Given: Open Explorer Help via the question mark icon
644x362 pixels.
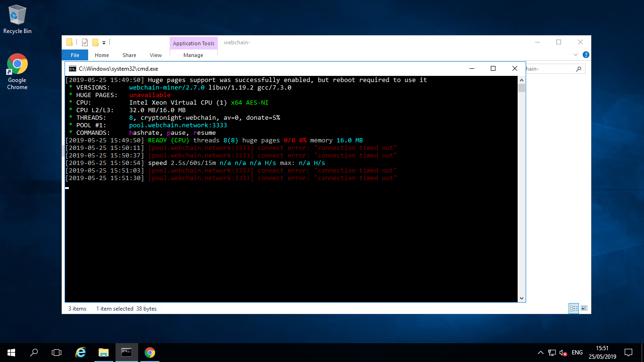Looking at the screenshot, I should pos(586,55).
